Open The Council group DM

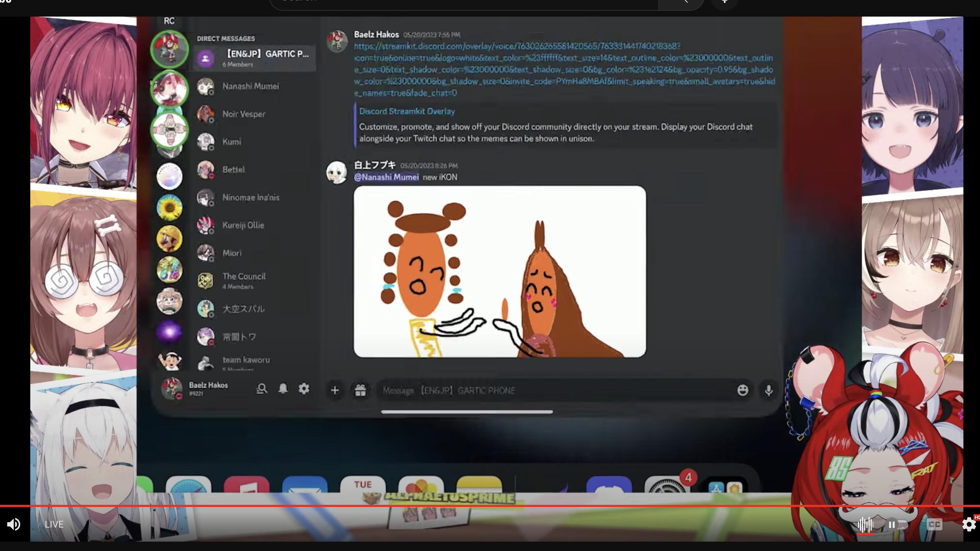tap(254, 281)
